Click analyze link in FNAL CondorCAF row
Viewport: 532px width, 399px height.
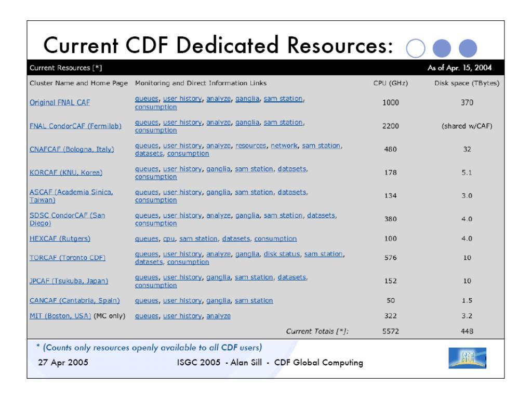tap(219, 123)
